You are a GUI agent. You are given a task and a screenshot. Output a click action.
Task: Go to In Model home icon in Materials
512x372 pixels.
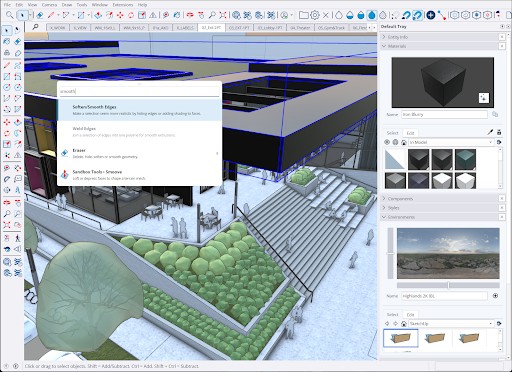point(404,142)
